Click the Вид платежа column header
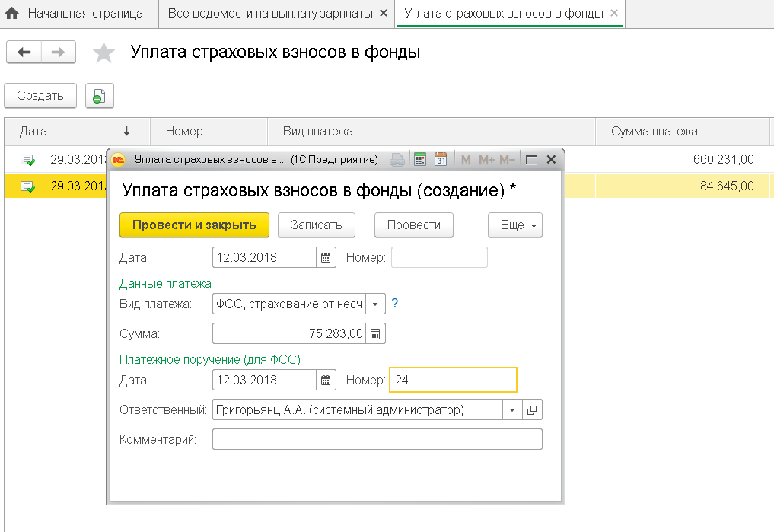The image size is (774, 532). click(432, 131)
